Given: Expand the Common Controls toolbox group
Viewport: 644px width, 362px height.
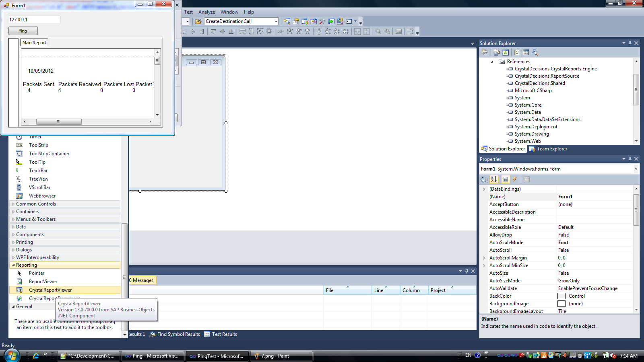Looking at the screenshot, I should pyautogui.click(x=36, y=204).
